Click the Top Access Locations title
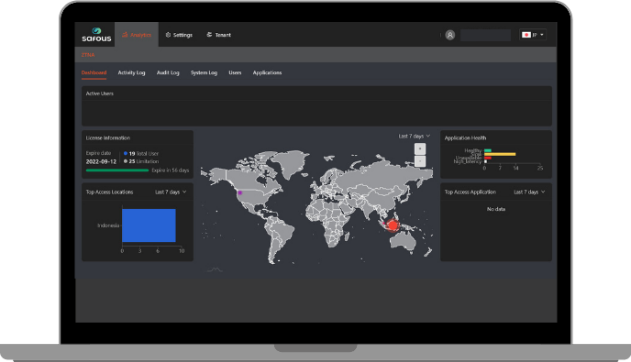This screenshot has width=631, height=362. (x=109, y=192)
